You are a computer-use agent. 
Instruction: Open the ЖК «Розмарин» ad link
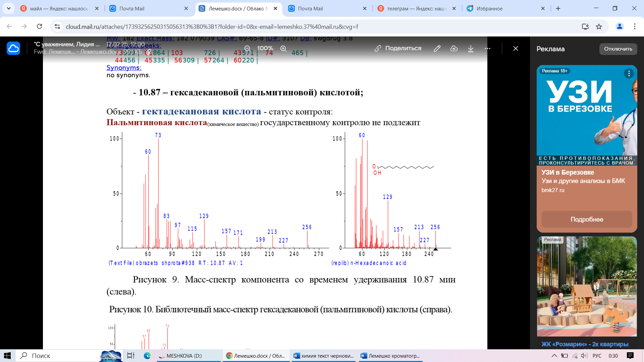(585, 344)
